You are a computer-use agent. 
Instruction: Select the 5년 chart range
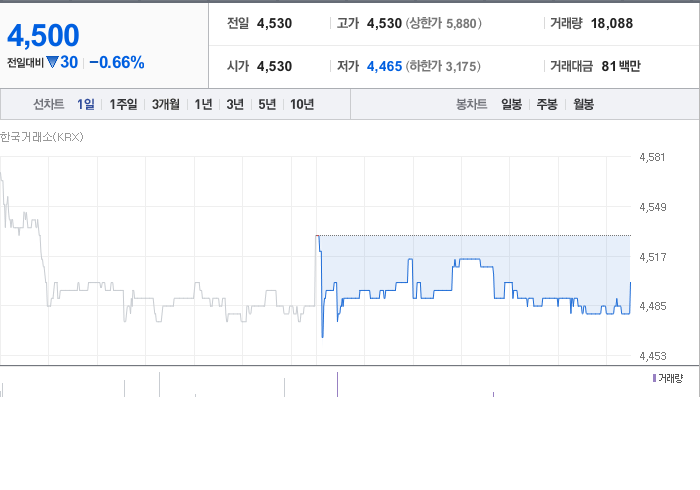(267, 104)
